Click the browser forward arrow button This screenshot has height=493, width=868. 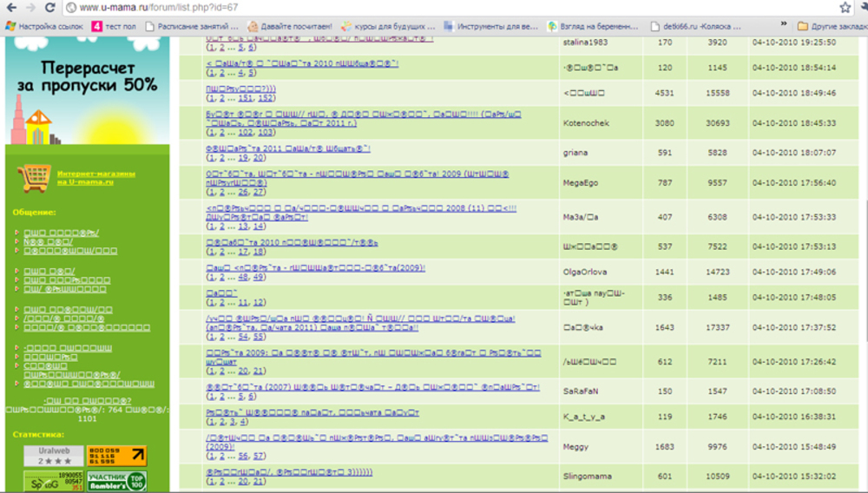coord(30,8)
